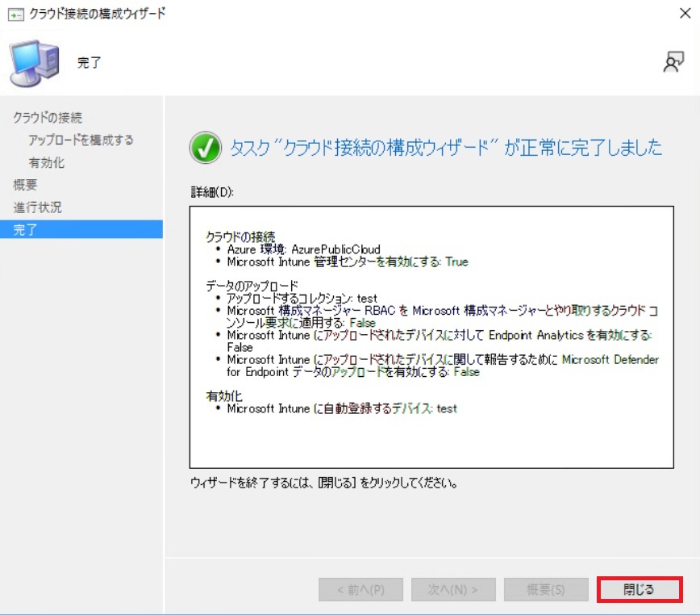Open the feedback icon at top right

coord(673,63)
